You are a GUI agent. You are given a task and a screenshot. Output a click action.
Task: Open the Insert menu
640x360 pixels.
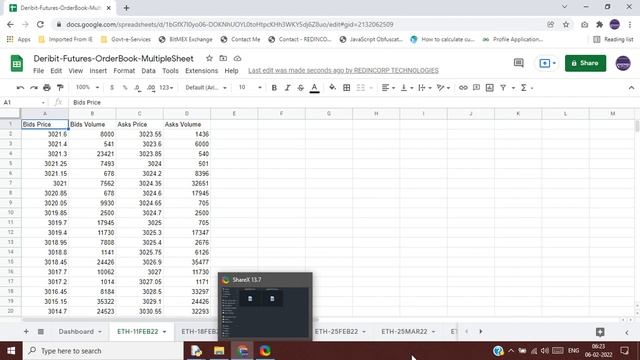coord(98,71)
